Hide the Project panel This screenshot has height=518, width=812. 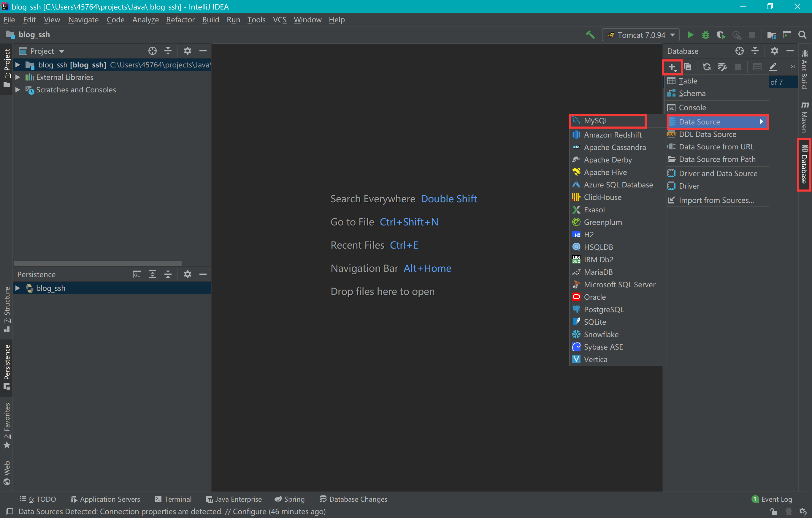pos(203,51)
